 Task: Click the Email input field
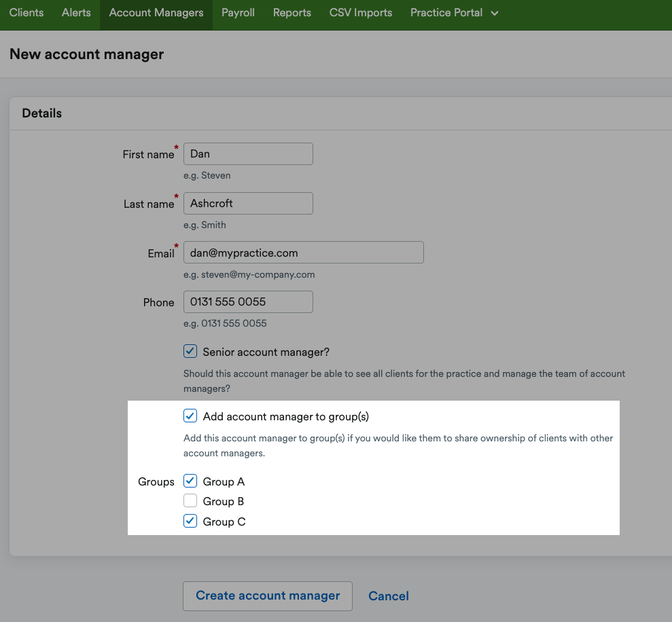click(304, 253)
